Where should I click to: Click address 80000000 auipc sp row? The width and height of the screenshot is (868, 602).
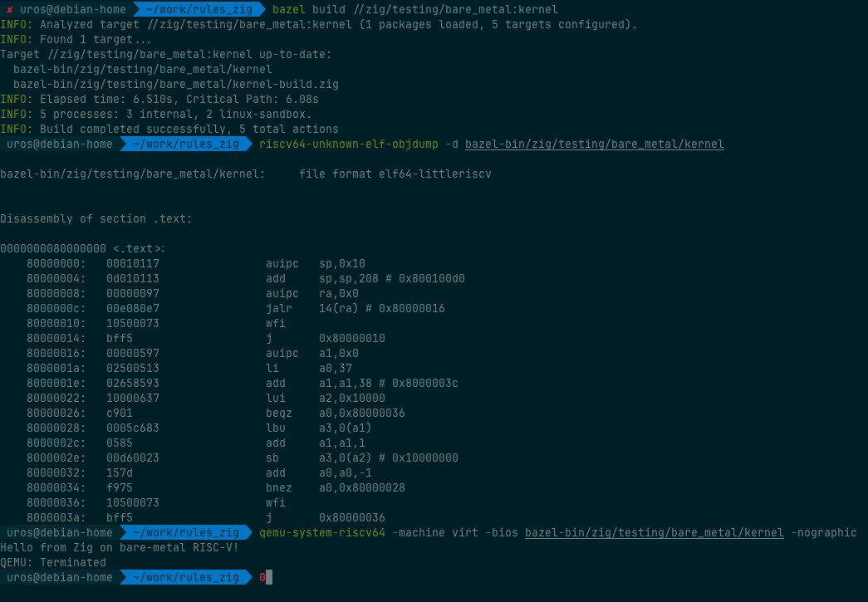(196, 263)
